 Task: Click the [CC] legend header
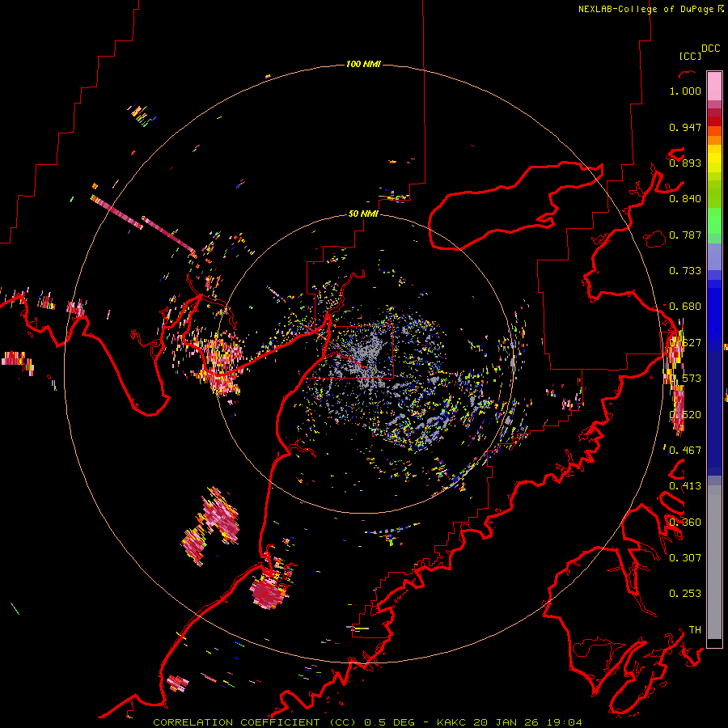(690, 56)
